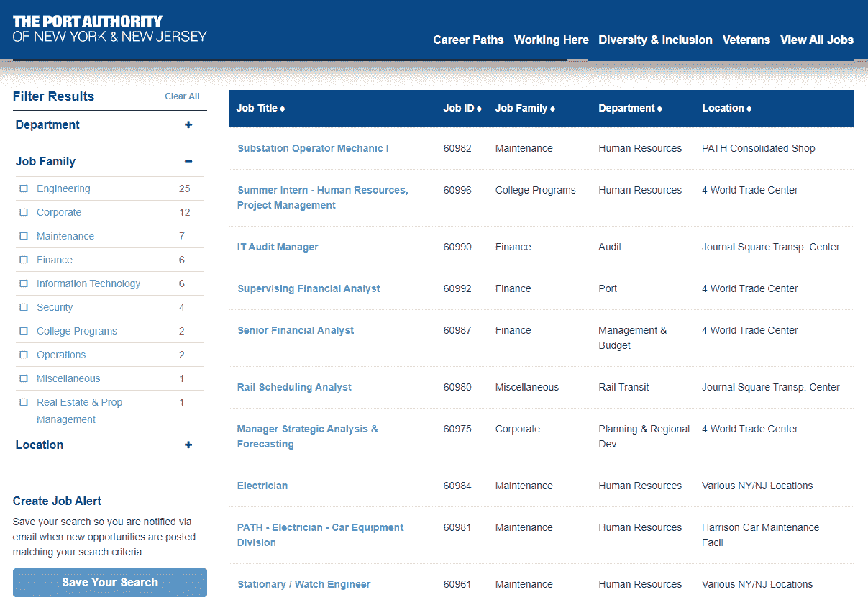This screenshot has height=605, width=868.
Task: Click Job ID cell 60996
Action: coord(457,190)
